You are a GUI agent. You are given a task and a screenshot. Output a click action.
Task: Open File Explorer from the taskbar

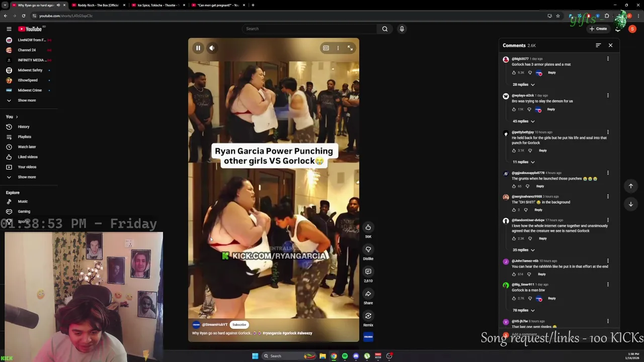[323, 356]
